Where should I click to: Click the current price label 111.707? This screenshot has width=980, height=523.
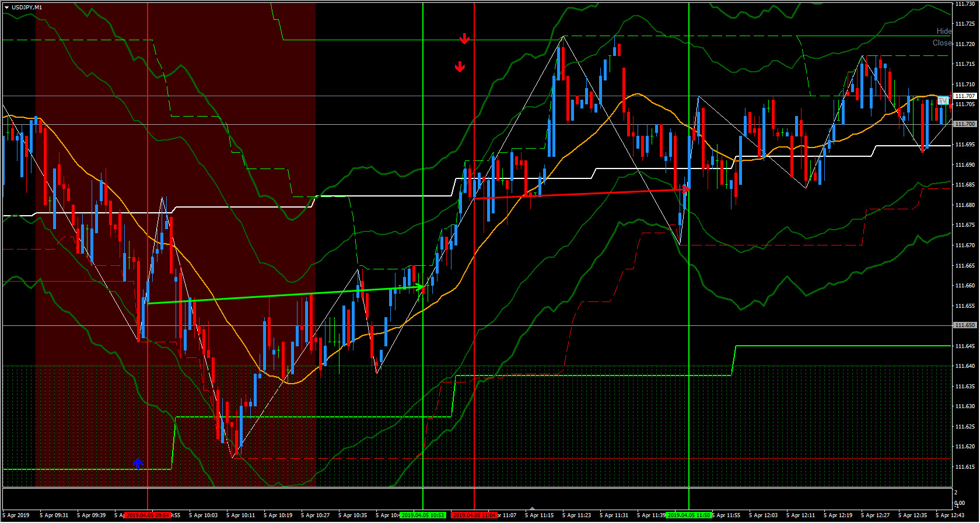coord(965,96)
